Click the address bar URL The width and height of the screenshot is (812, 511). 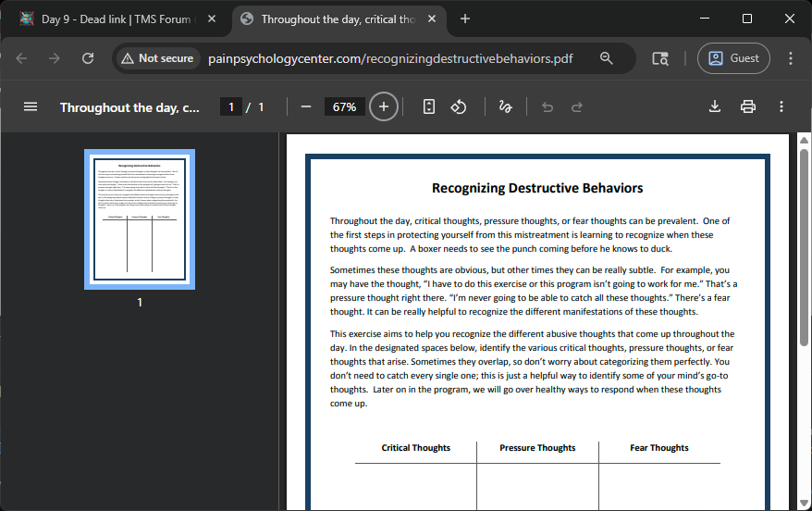click(x=390, y=58)
